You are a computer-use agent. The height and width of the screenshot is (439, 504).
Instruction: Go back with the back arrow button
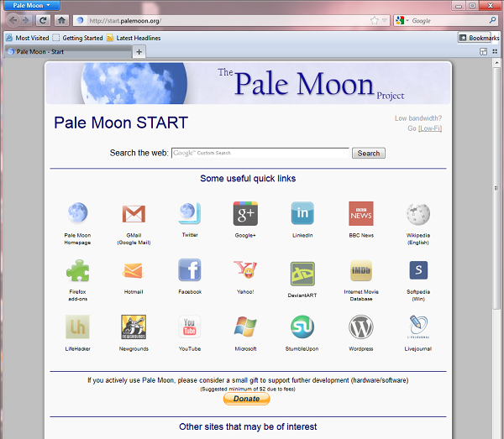[x=13, y=20]
